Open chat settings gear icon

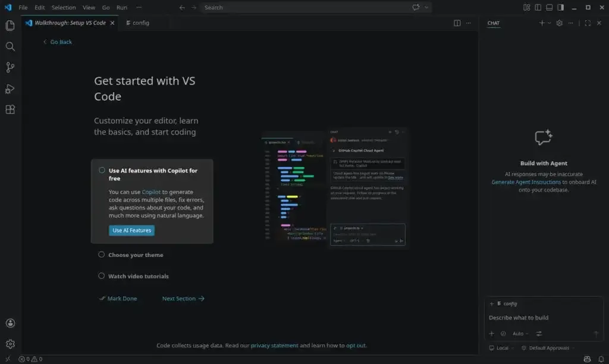tap(559, 23)
